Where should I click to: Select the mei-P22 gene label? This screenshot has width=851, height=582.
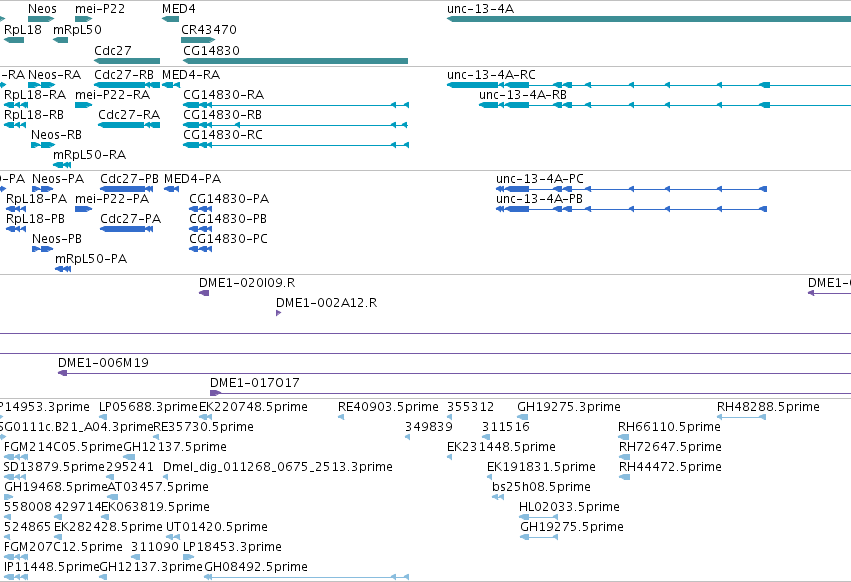(x=100, y=9)
